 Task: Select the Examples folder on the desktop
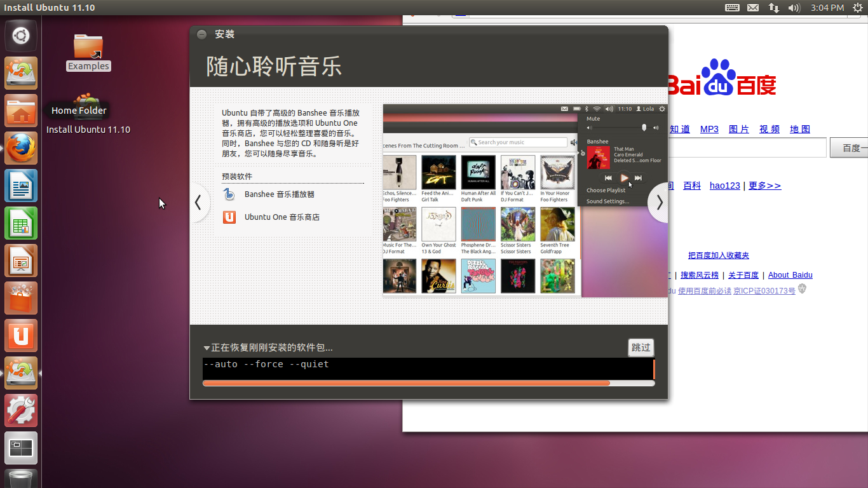pyautogui.click(x=88, y=52)
